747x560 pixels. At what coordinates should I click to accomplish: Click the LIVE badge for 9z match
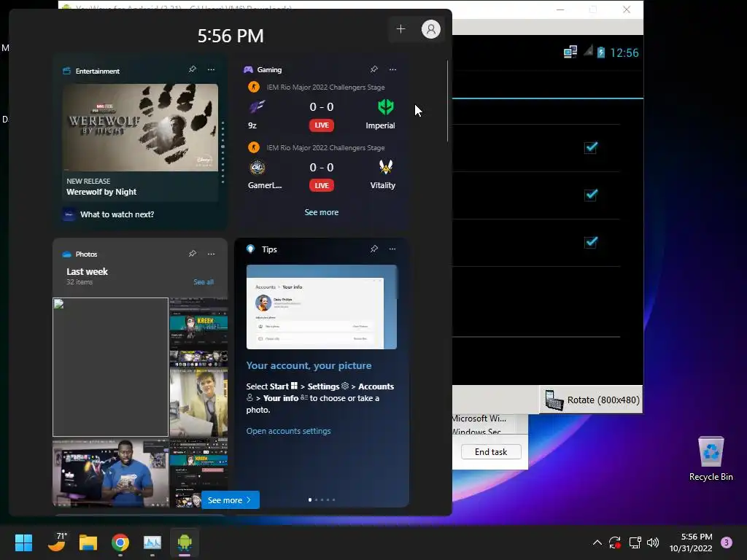click(322, 125)
